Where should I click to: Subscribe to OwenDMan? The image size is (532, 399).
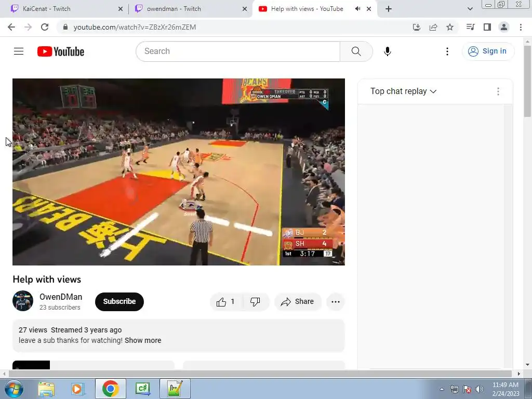[x=119, y=302]
